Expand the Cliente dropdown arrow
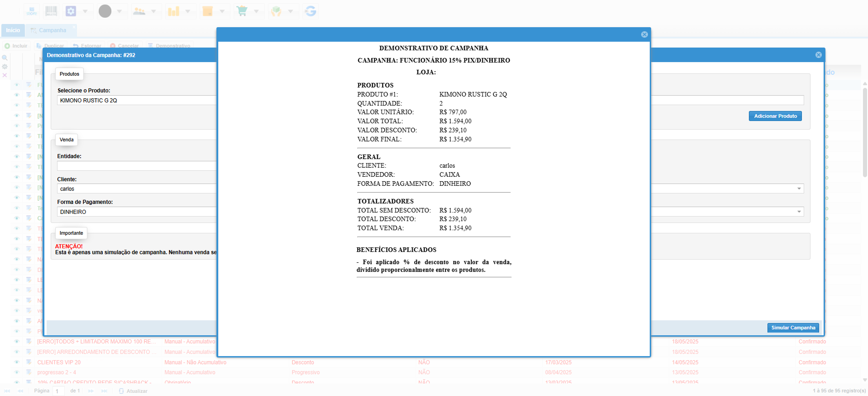The width and height of the screenshot is (868, 396). click(x=799, y=188)
